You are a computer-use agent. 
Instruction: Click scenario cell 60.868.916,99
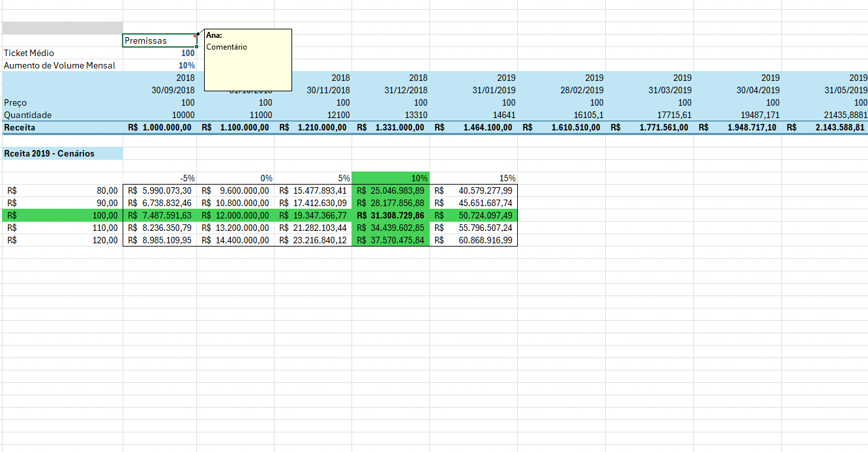click(x=473, y=240)
